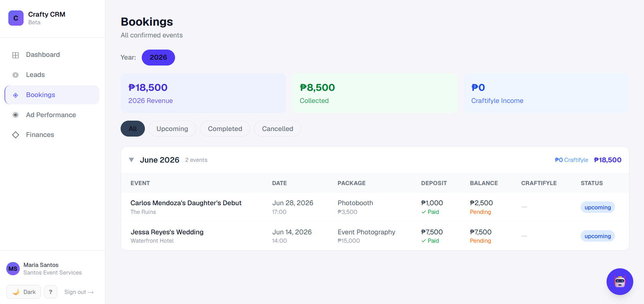Click the Crafty CRM logo square
This screenshot has height=304, width=644.
[x=16, y=18]
